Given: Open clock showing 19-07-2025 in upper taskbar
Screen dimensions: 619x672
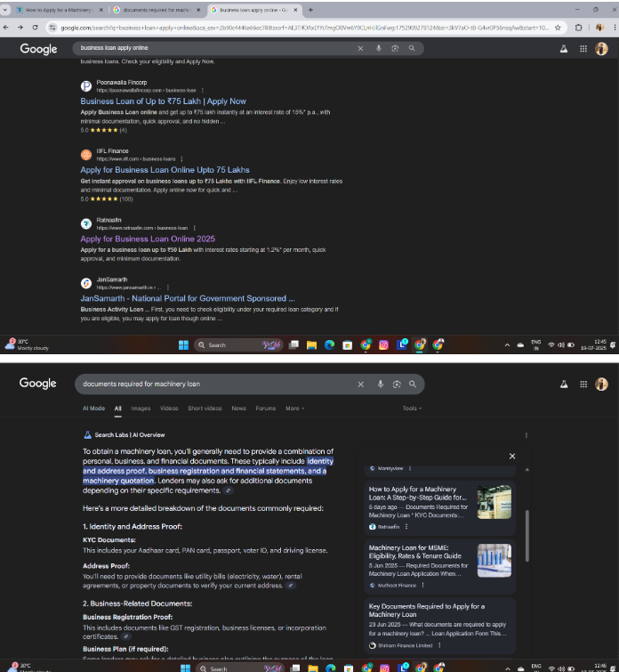Looking at the screenshot, I should [x=594, y=345].
